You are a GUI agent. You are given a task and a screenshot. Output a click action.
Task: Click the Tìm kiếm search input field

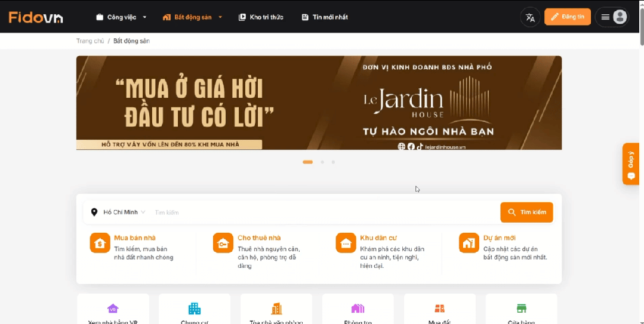(x=322, y=212)
